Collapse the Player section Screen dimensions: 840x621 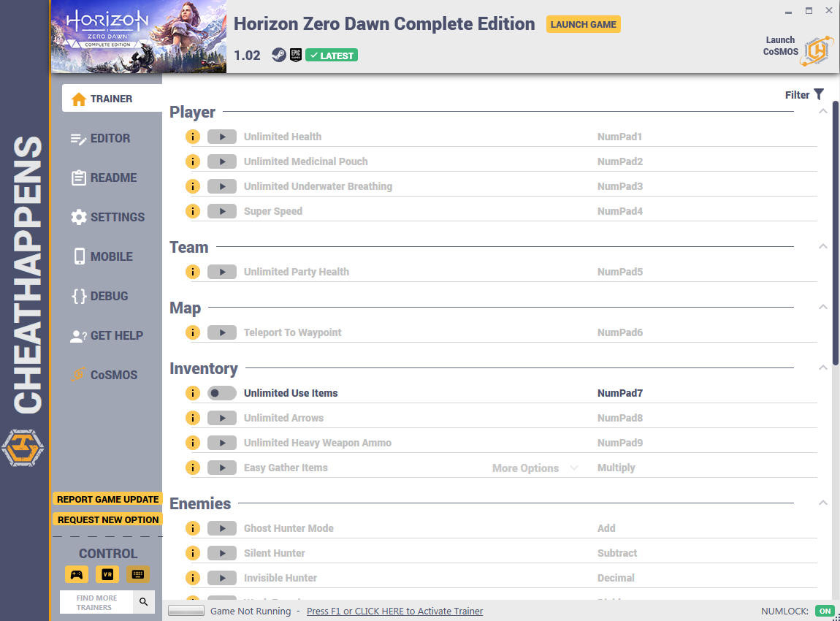823,112
